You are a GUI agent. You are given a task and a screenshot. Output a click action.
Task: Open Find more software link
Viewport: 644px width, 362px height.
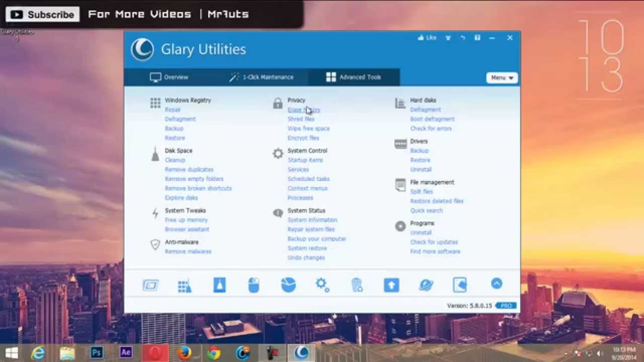point(435,252)
